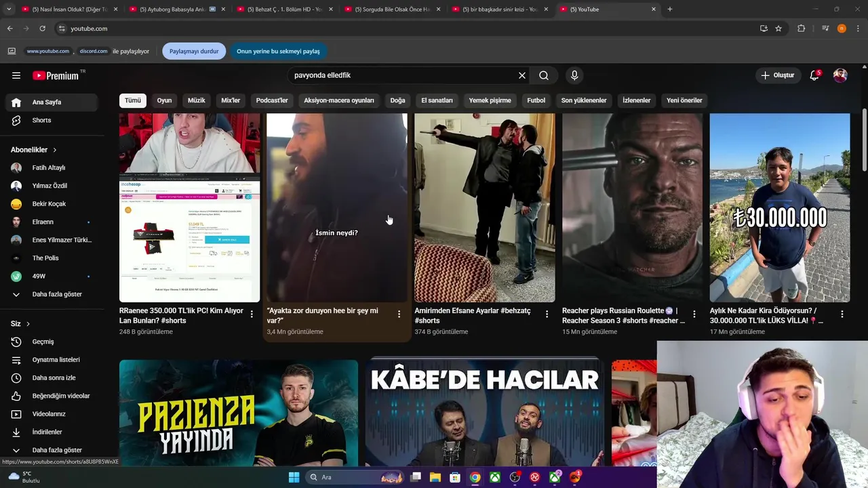Open File Explorer from the taskbar

[x=435, y=477]
